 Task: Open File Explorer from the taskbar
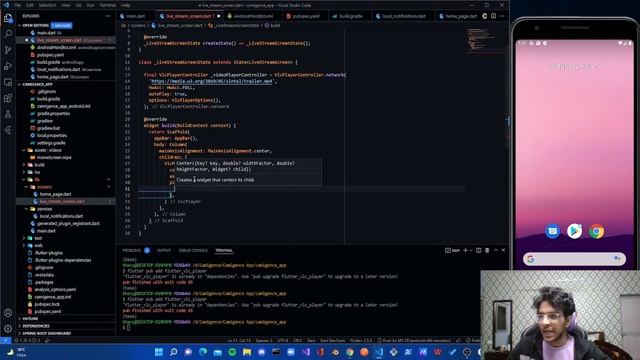(x=247, y=352)
